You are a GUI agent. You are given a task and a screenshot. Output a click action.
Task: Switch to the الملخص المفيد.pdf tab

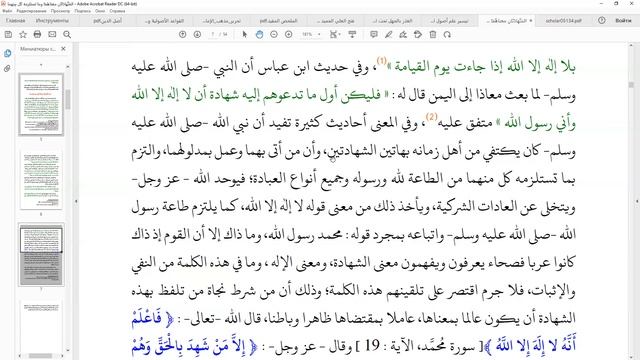(278, 20)
